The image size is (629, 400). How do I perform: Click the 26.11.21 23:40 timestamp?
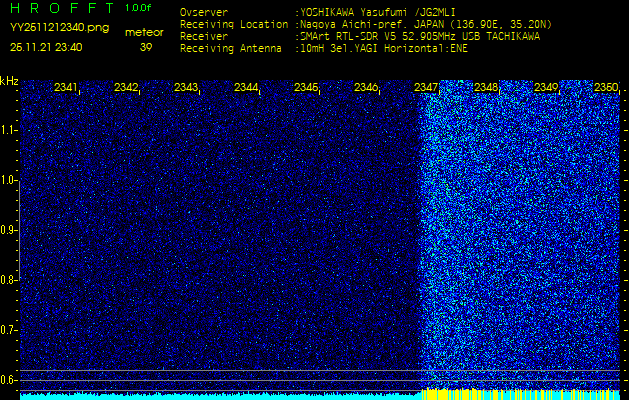(x=46, y=47)
